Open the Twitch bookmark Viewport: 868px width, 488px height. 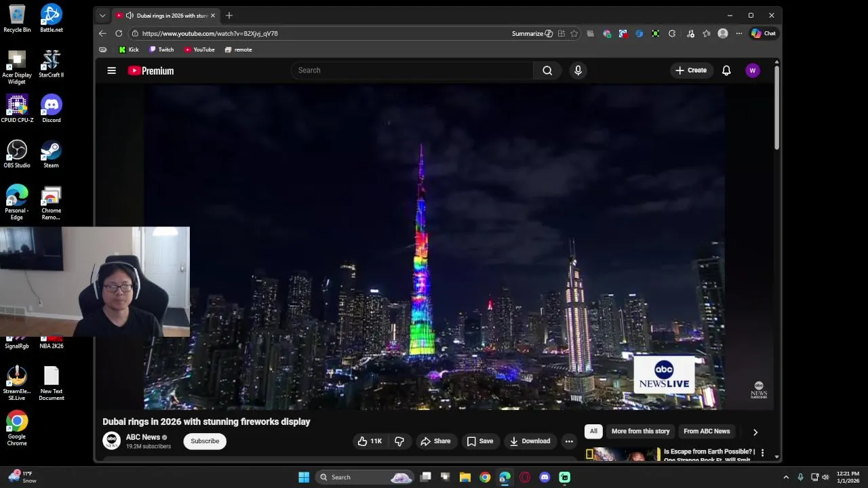point(161,49)
